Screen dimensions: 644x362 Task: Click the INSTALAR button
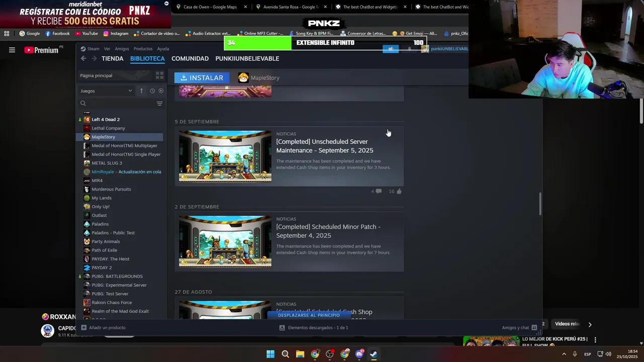point(202,77)
